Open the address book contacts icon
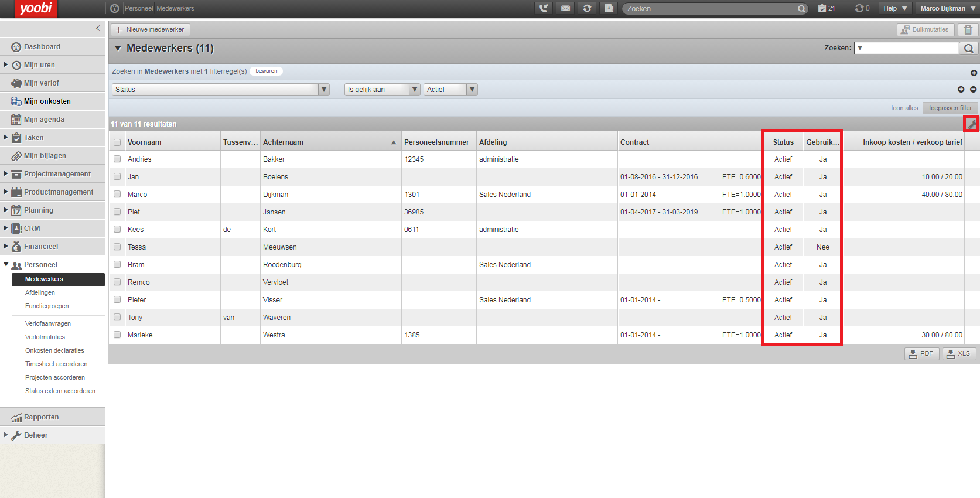The height and width of the screenshot is (498, 980). pos(609,8)
